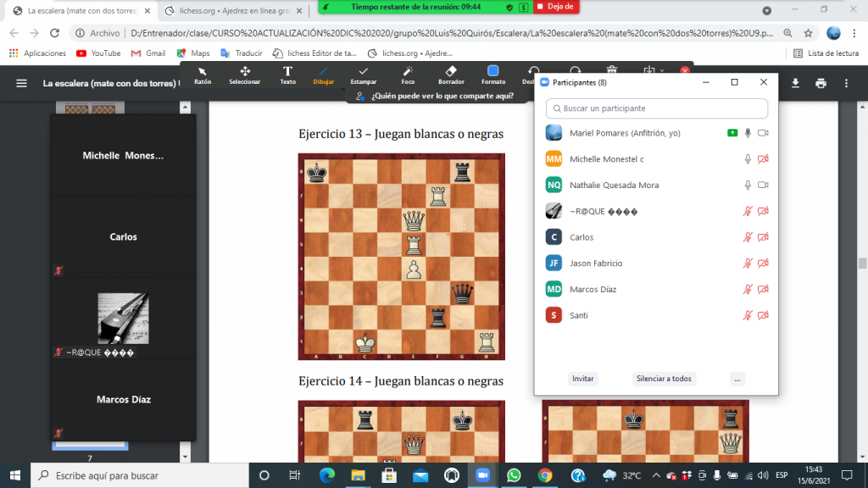Image resolution: width=868 pixels, height=488 pixels.
Task: Choose the Borrador eraser tool
Action: pyautogui.click(x=451, y=75)
